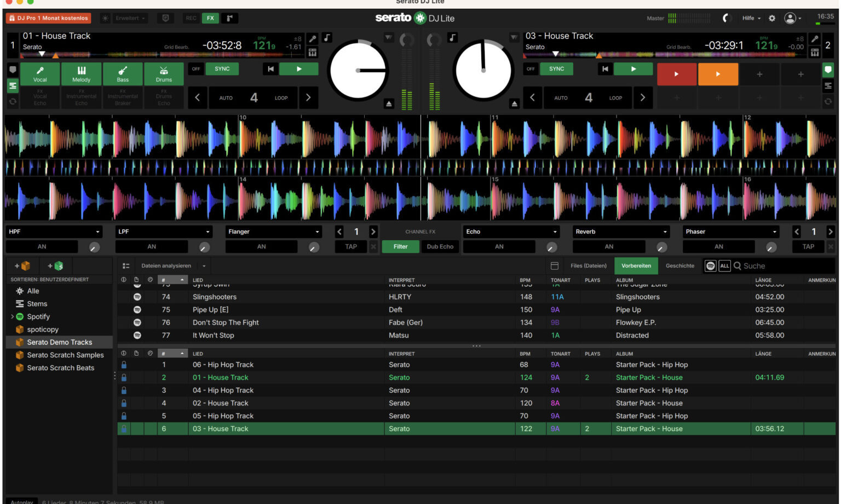Screen dimensions: 841x504
Task: Jump to start on deck 2
Action: click(605, 69)
